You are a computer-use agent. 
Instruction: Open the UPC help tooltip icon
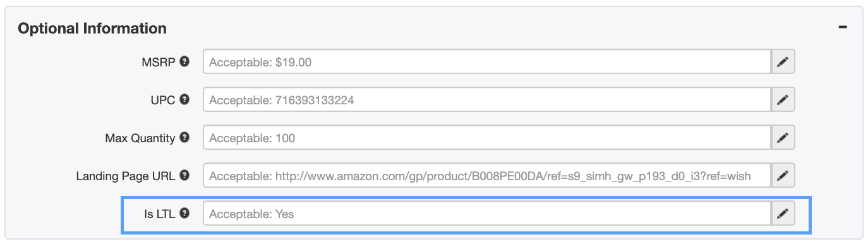click(x=184, y=99)
